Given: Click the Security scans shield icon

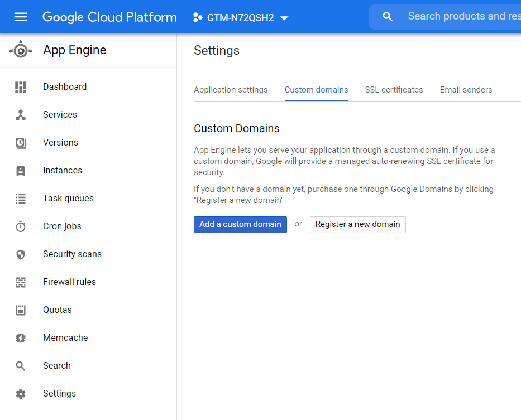Looking at the screenshot, I should [x=21, y=254].
